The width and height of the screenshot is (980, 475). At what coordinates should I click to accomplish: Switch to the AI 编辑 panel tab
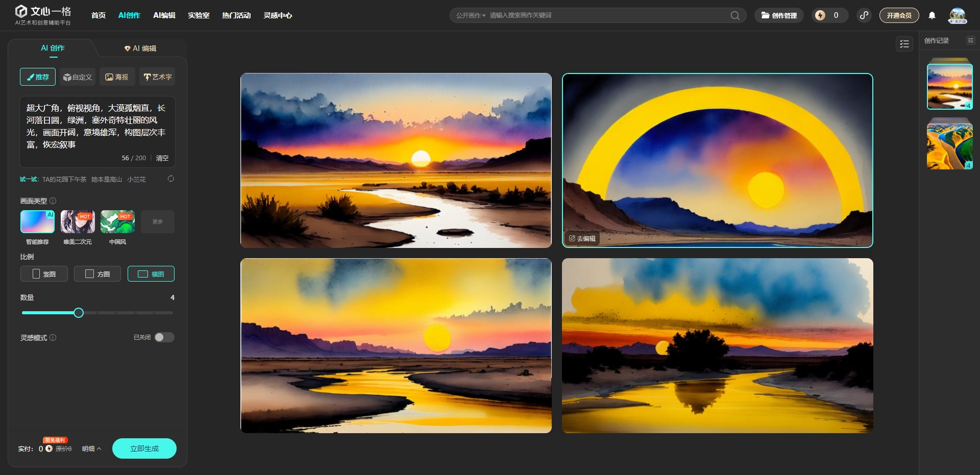[x=140, y=48]
